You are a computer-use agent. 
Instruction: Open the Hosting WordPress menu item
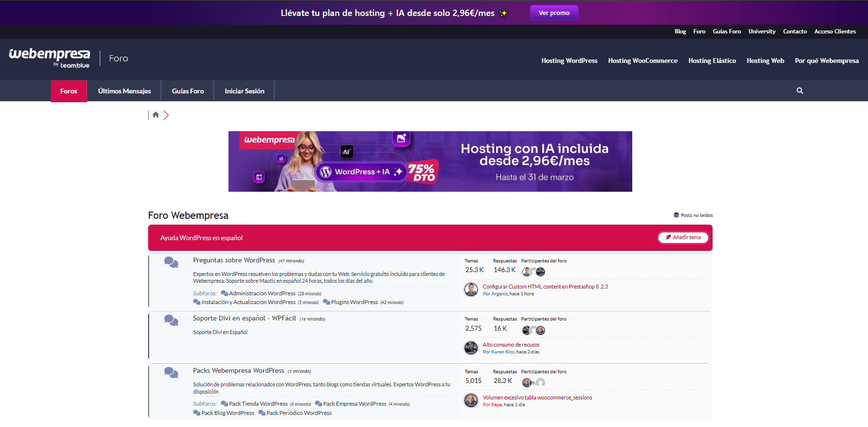pos(569,61)
